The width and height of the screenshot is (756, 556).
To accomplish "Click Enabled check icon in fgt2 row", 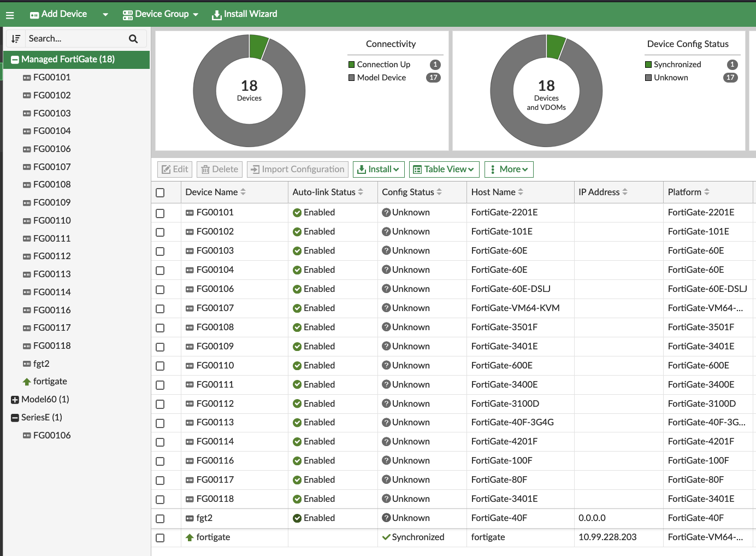I will (x=297, y=518).
